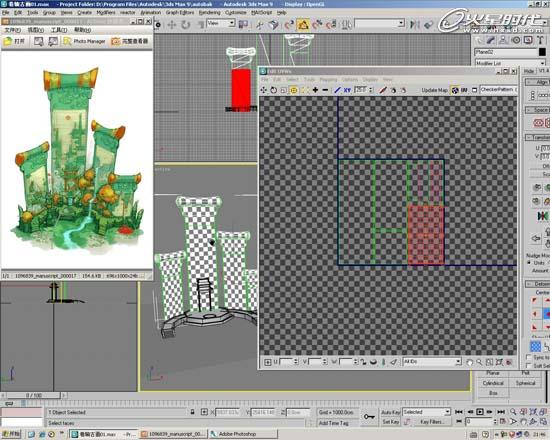
Task: Switch to Adobe Photoshop in the taskbar
Action: [243, 434]
